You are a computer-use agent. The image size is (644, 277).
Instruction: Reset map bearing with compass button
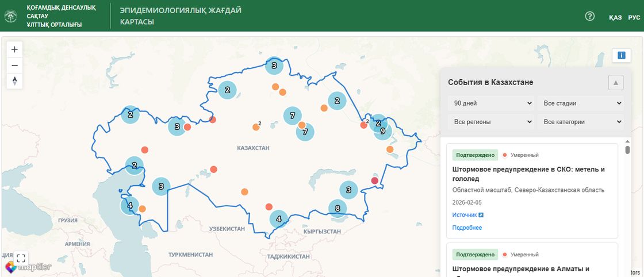[x=15, y=81]
